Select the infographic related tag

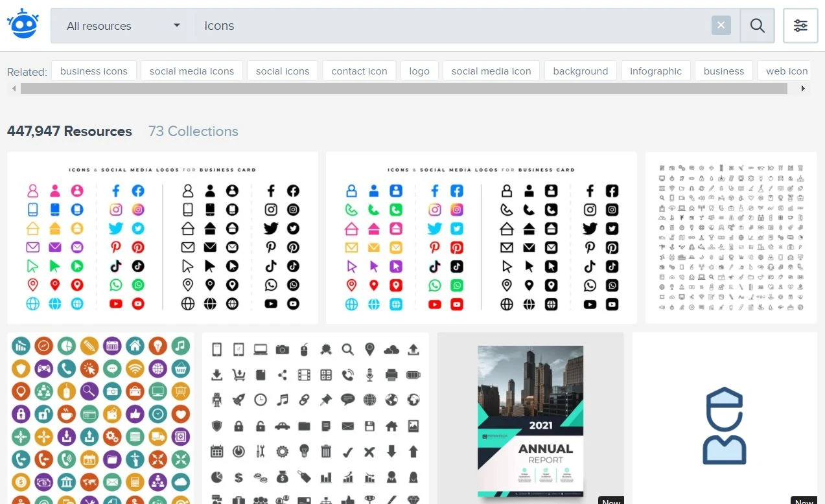pyautogui.click(x=656, y=71)
